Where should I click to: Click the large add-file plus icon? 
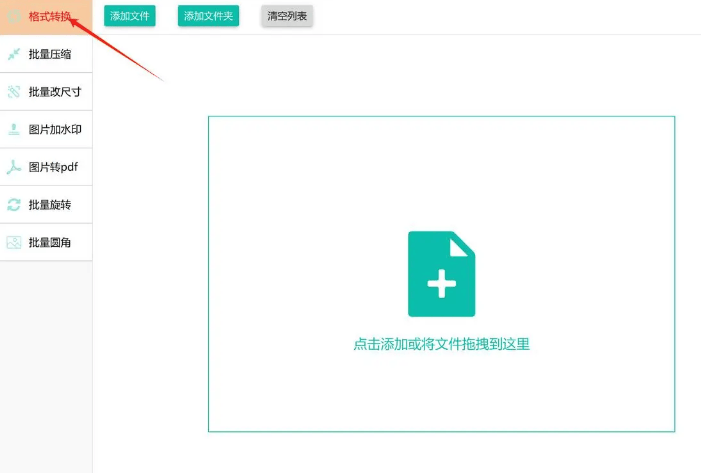pyautogui.click(x=441, y=274)
